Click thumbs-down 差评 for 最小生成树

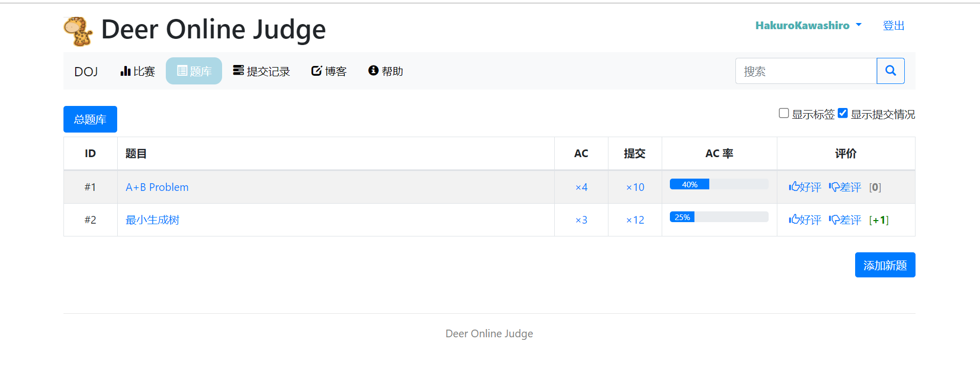pos(845,220)
